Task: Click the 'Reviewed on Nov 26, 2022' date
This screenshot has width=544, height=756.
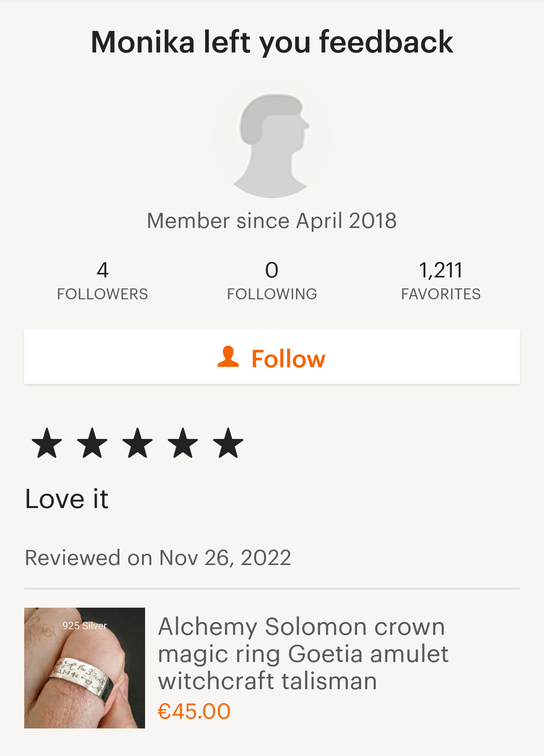Action: pos(158,557)
